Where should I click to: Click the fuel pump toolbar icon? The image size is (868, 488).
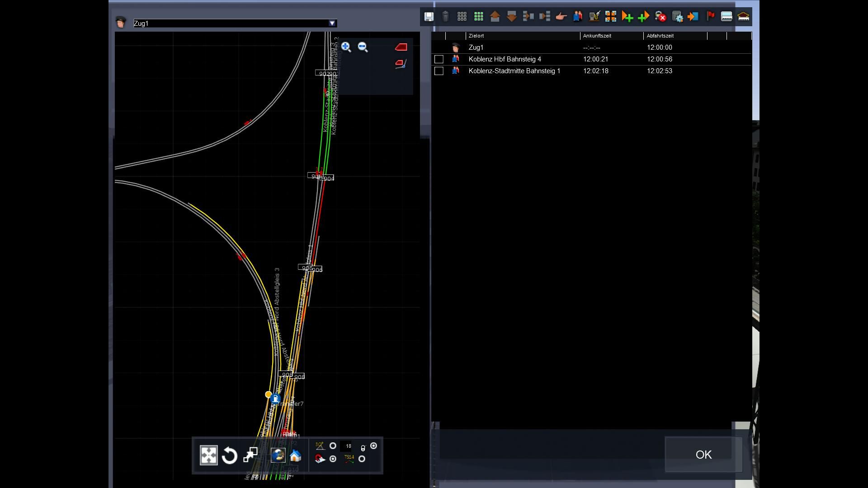click(x=594, y=17)
